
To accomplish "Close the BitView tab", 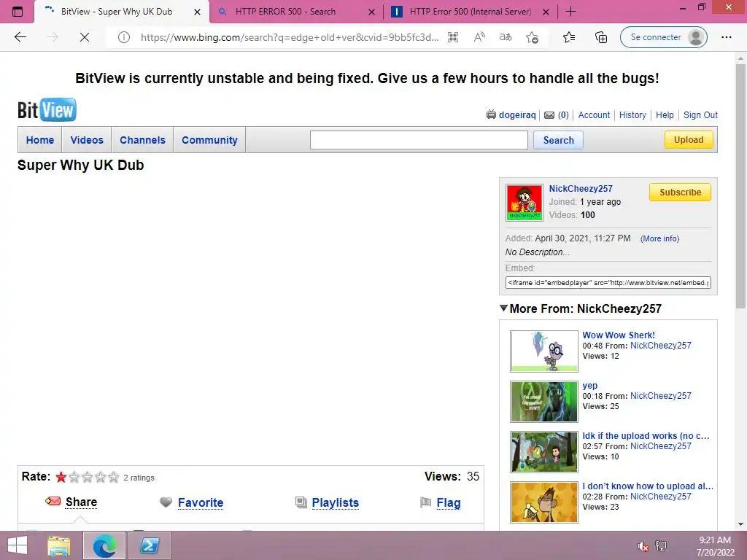I will (197, 12).
